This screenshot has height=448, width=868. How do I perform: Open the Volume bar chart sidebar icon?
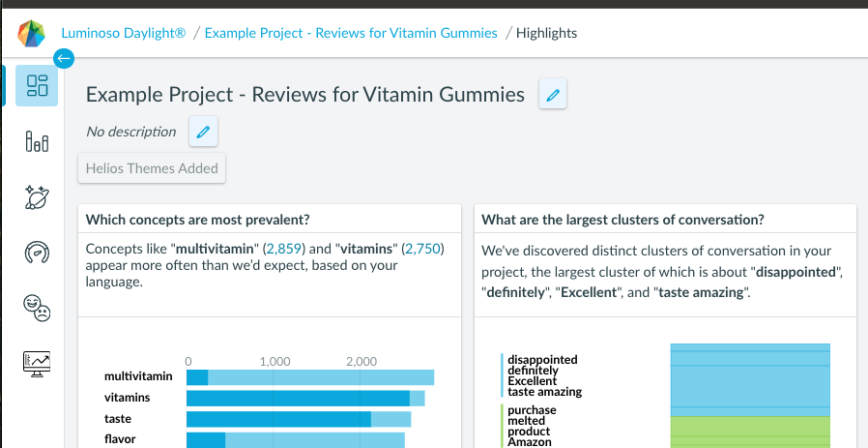37,141
